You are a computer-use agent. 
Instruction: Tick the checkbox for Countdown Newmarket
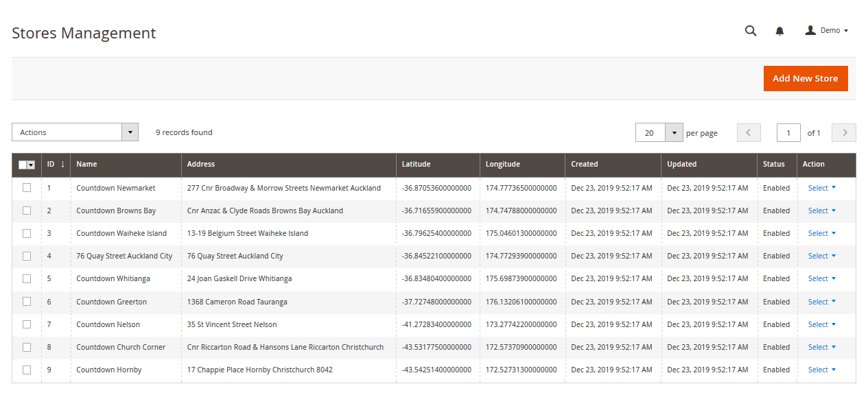point(27,188)
